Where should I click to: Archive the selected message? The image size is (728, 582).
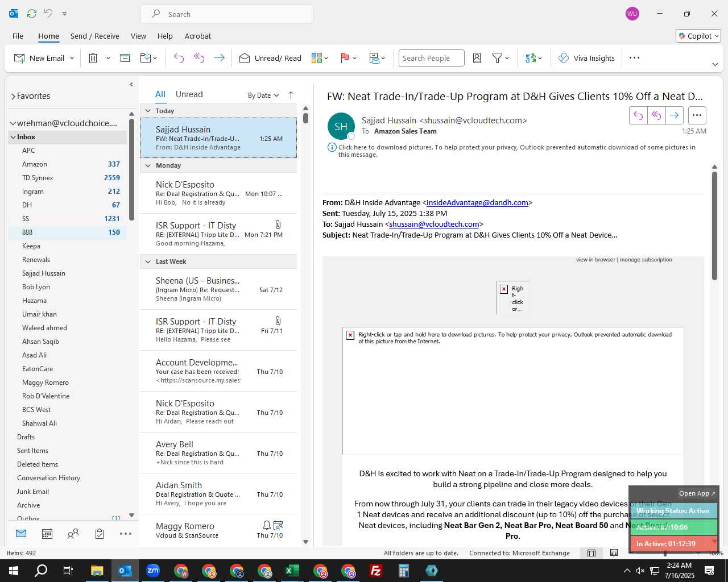point(125,58)
